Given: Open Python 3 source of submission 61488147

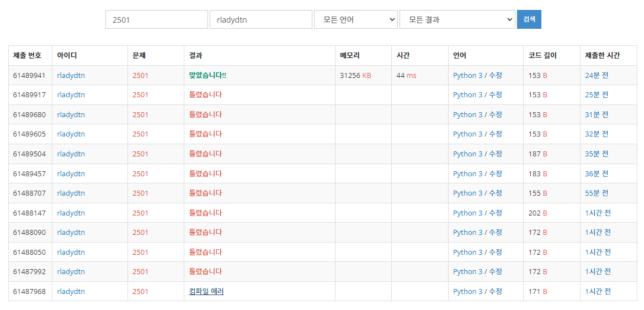Looking at the screenshot, I should (468, 213).
